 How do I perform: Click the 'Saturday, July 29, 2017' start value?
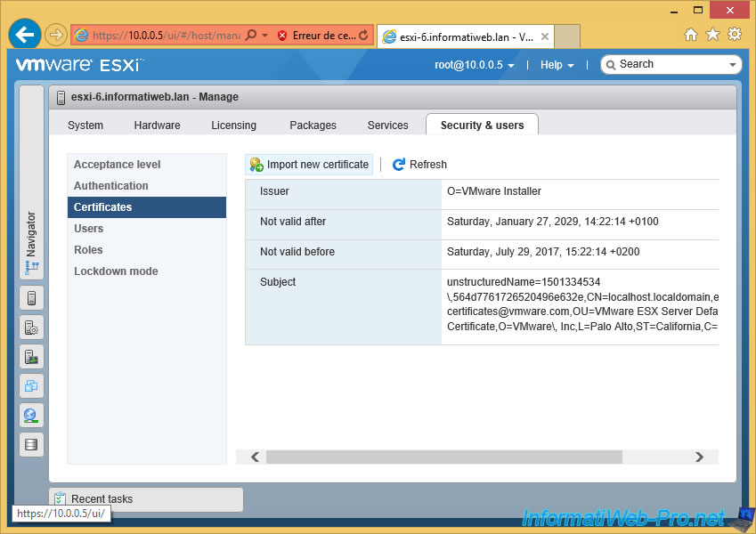(x=543, y=252)
